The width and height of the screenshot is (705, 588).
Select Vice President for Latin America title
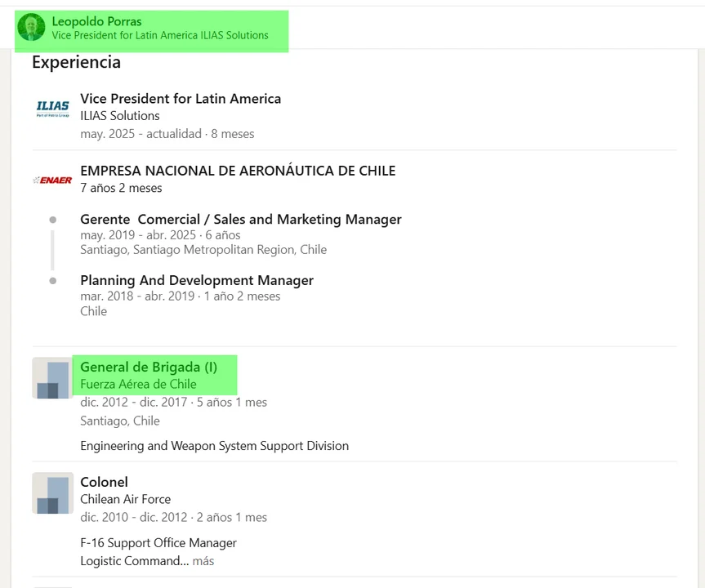point(181,99)
